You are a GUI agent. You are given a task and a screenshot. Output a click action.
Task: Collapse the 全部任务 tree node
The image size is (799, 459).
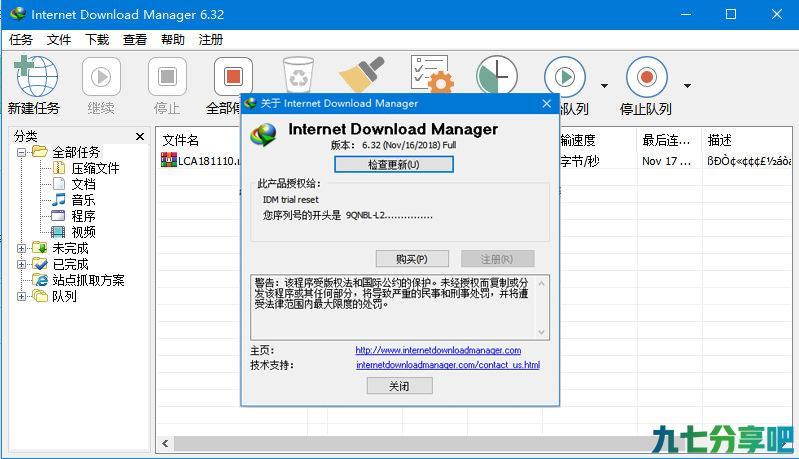click(21, 152)
